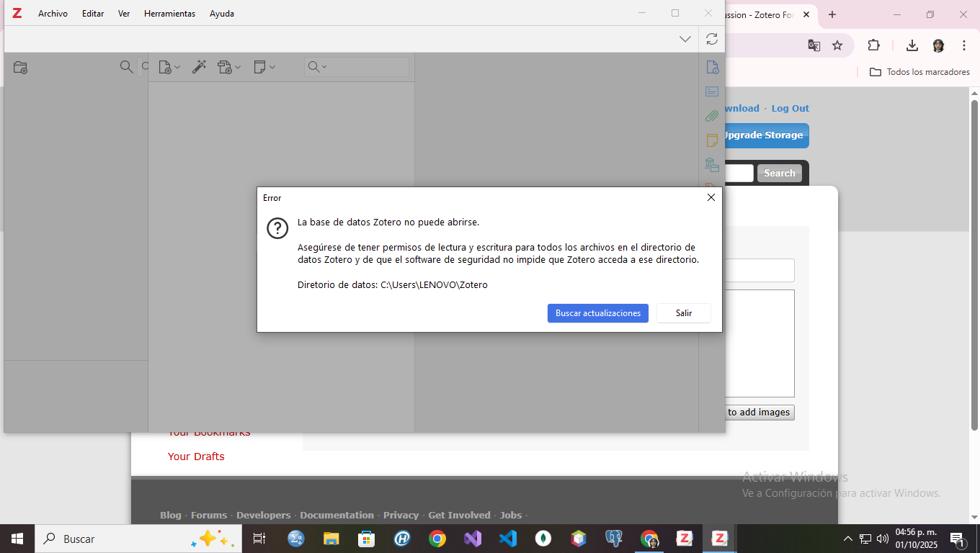Open the Editar menu
The image size is (980, 553).
pos(93,14)
